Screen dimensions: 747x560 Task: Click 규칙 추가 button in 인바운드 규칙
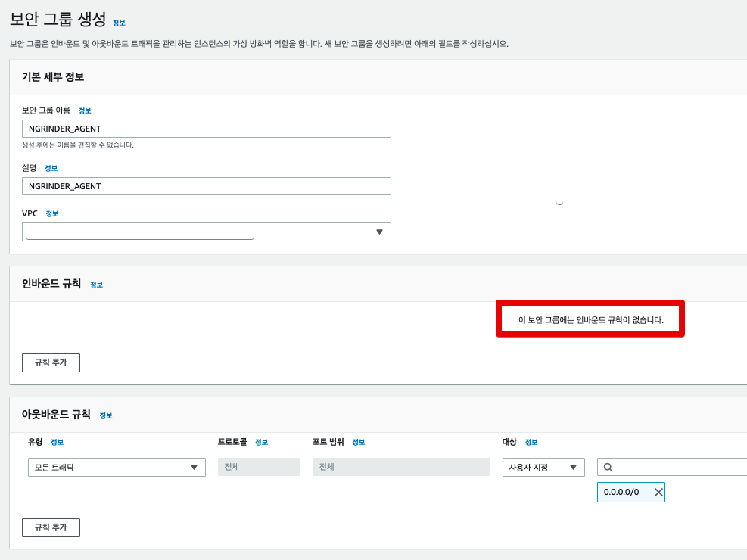[x=51, y=362]
